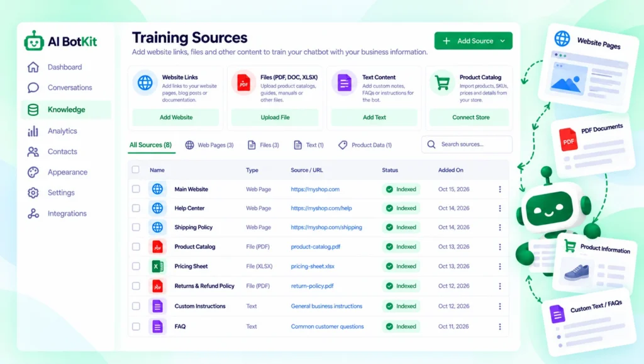This screenshot has width=644, height=364.
Task: Check the Shipping Policy row checkbox
Action: (x=136, y=227)
